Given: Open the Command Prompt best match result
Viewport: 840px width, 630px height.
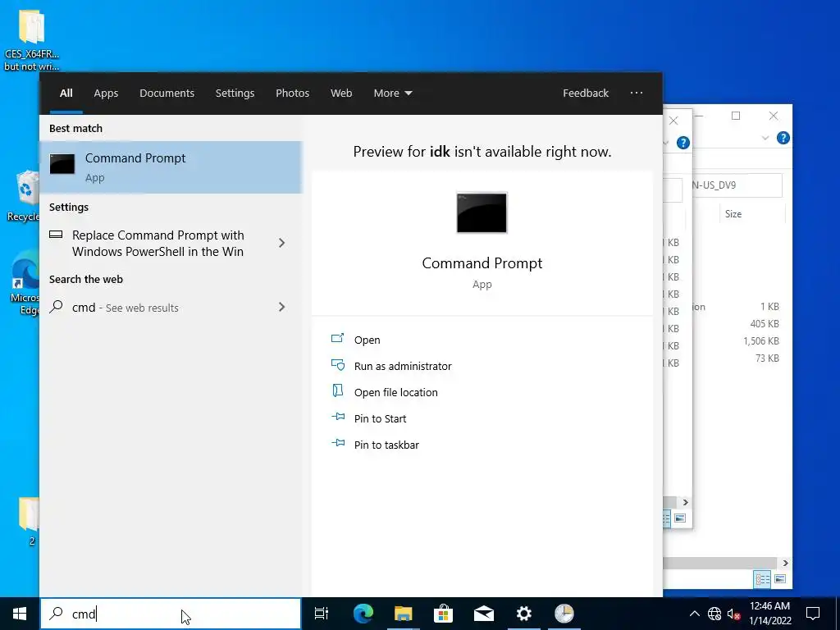Looking at the screenshot, I should point(171,167).
